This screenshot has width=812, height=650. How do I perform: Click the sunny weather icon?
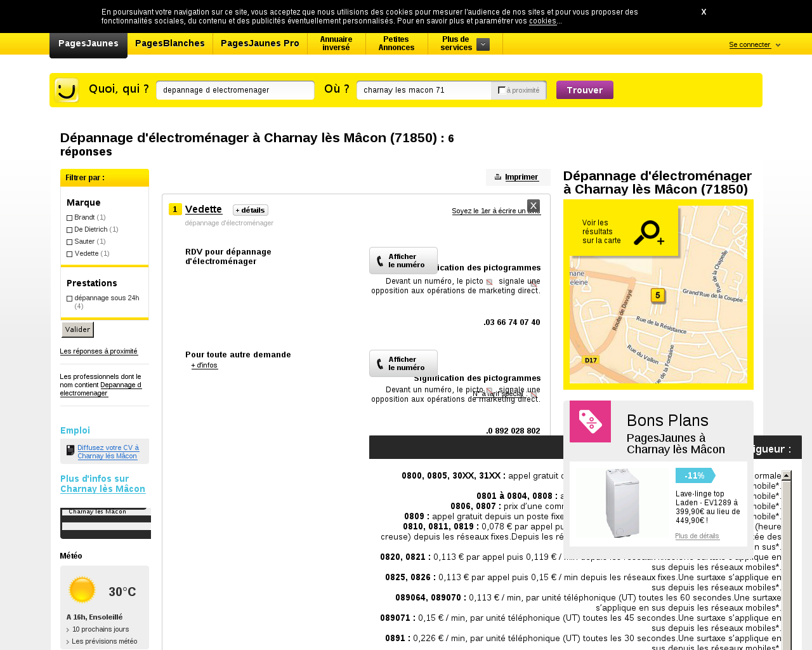tap(82, 590)
